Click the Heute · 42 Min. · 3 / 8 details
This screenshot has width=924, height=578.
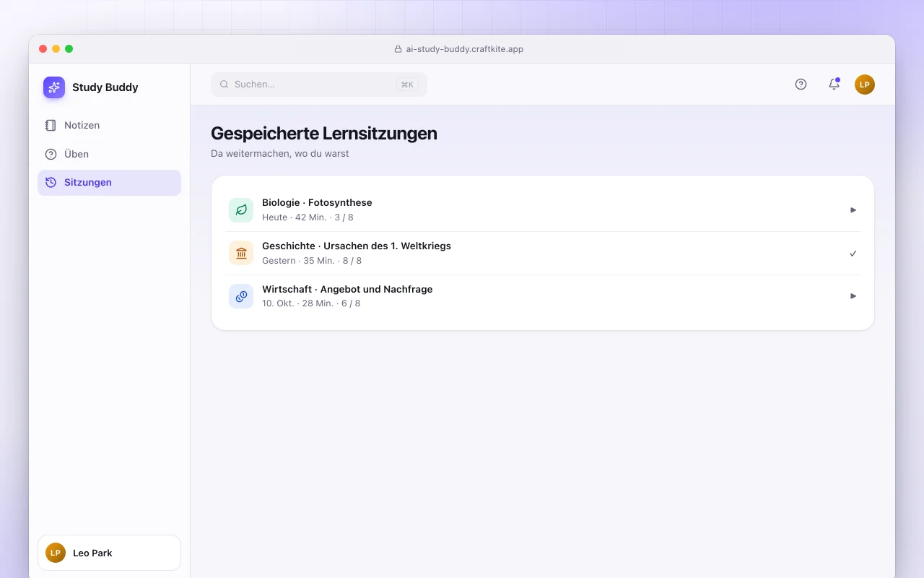click(308, 217)
